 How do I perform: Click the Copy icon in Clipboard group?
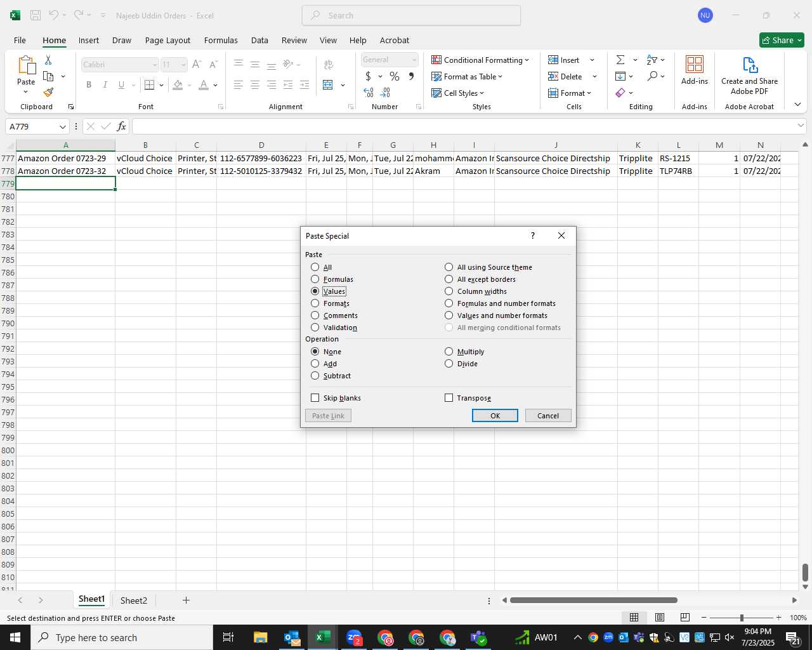pyautogui.click(x=48, y=76)
